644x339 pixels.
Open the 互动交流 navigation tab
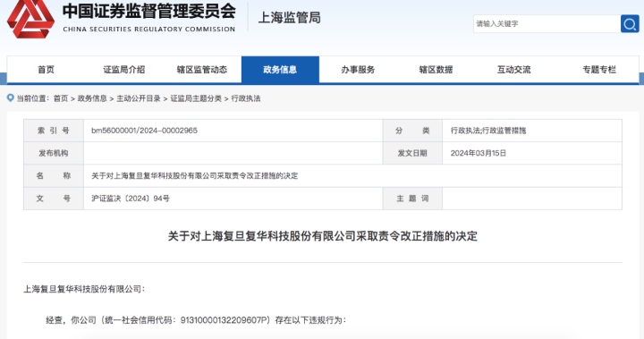(x=513, y=70)
